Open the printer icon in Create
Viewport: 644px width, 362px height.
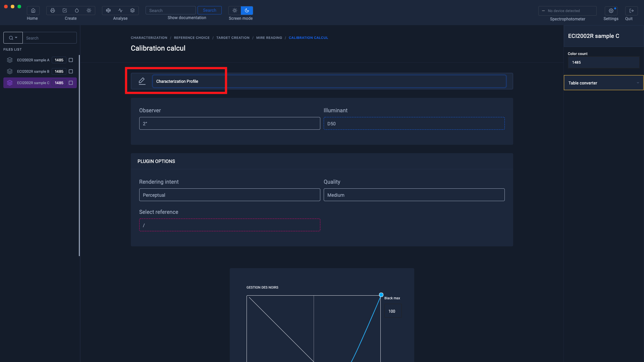[53, 10]
